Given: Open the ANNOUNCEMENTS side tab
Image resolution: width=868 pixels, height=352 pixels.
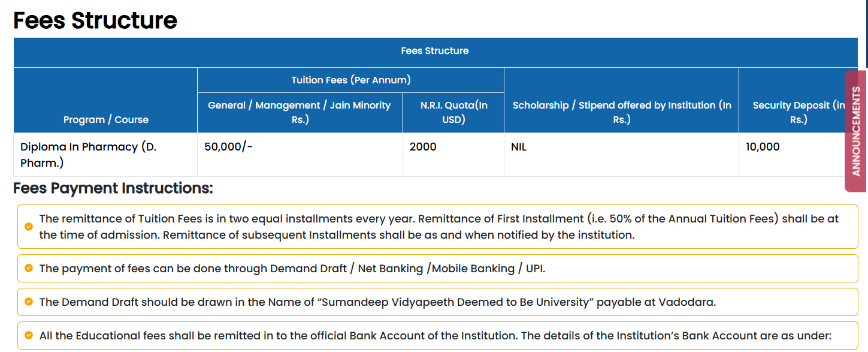Looking at the screenshot, I should point(855,131).
